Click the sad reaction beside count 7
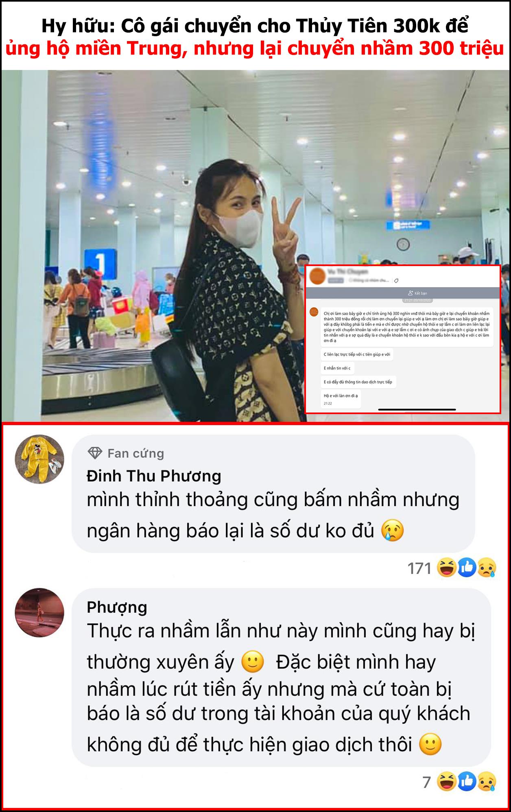The width and height of the screenshot is (511, 812). pyautogui.click(x=487, y=781)
